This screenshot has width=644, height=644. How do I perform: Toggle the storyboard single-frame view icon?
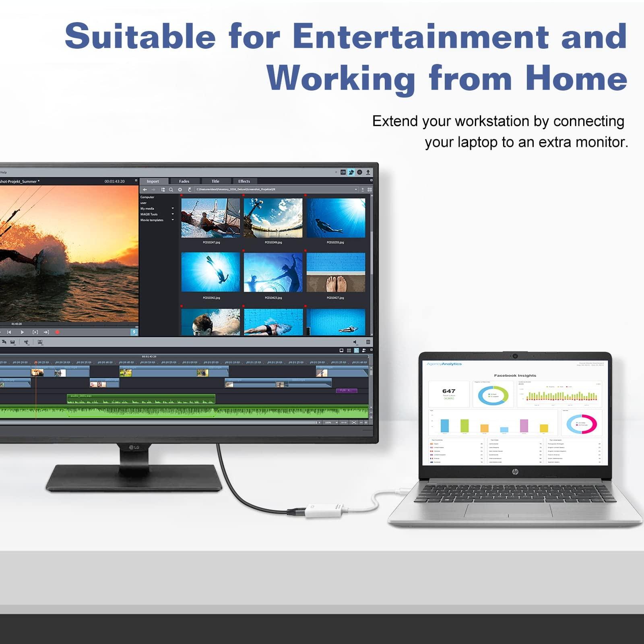coord(341,351)
